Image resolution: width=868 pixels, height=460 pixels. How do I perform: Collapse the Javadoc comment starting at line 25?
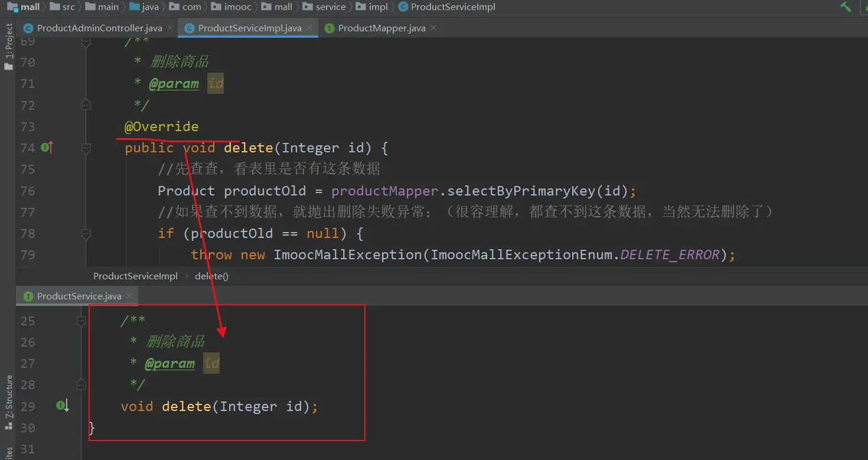[x=81, y=321]
